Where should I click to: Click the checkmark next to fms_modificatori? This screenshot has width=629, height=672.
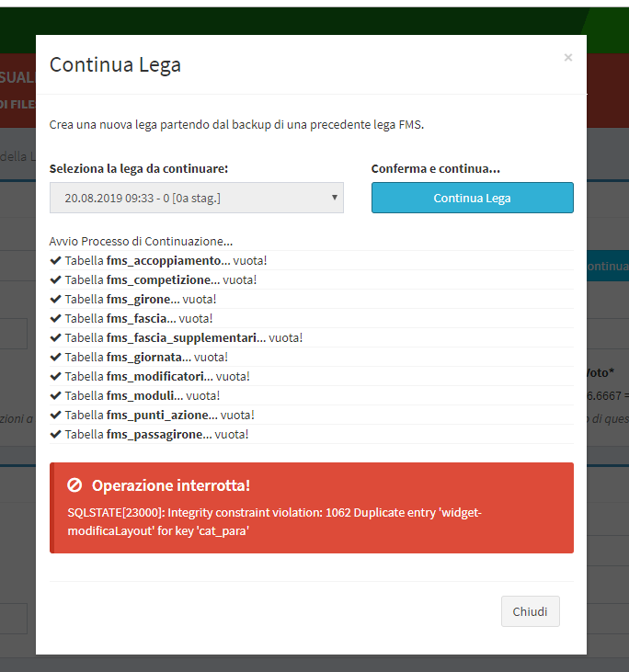56,377
